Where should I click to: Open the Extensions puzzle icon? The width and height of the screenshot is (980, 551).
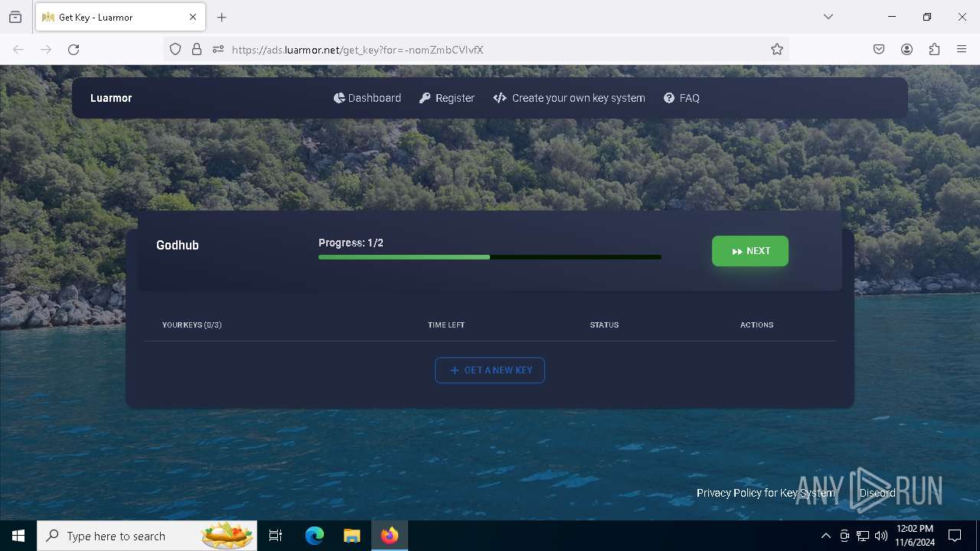click(x=934, y=50)
